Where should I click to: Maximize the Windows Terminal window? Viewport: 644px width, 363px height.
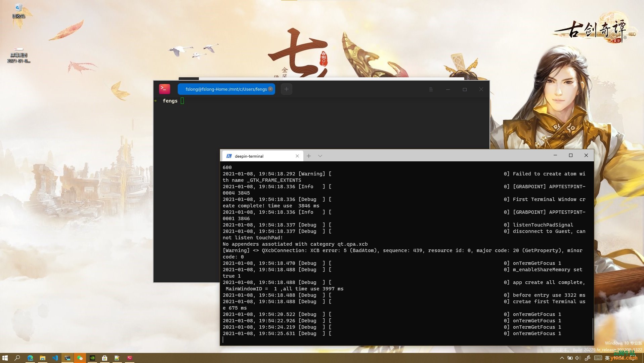point(571,155)
